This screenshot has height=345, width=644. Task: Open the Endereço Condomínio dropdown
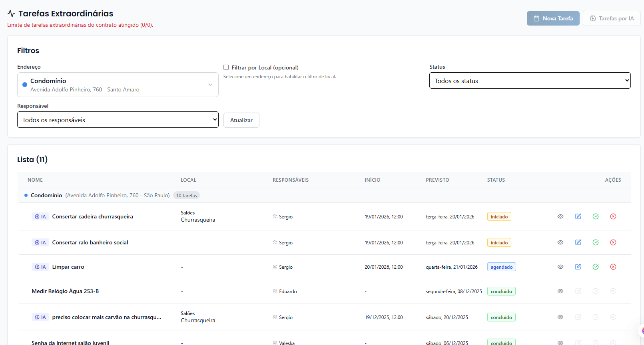[118, 85]
